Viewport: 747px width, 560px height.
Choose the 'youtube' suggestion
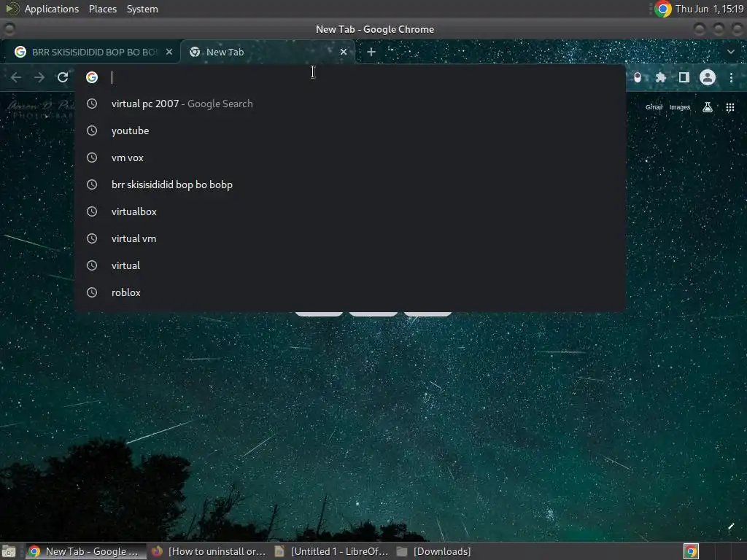350,131
